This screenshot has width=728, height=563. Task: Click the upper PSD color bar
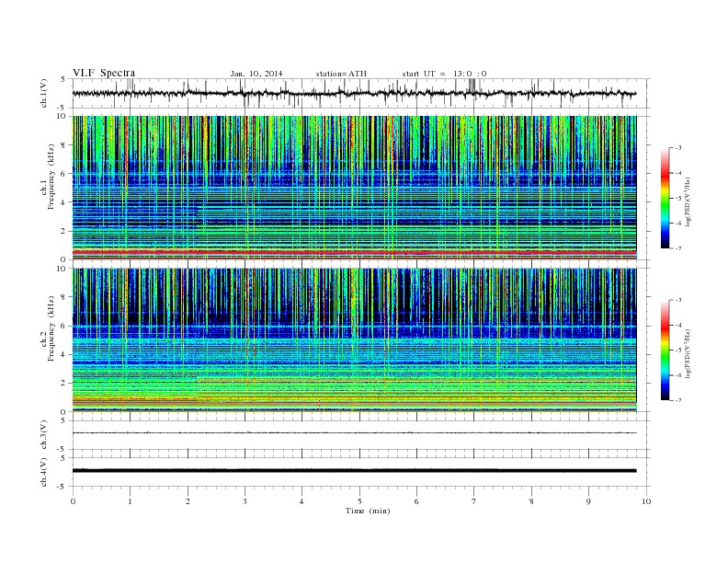(665, 198)
